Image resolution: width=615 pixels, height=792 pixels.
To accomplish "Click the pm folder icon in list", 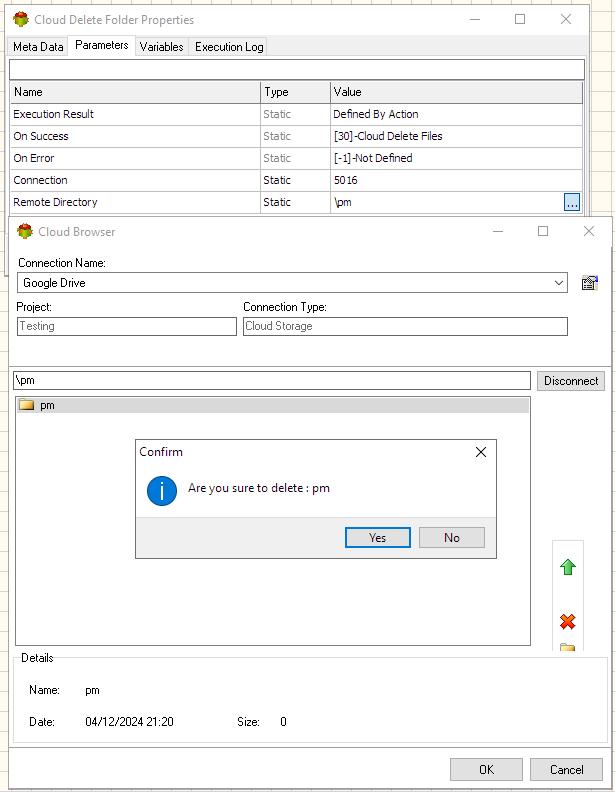I will [26, 405].
